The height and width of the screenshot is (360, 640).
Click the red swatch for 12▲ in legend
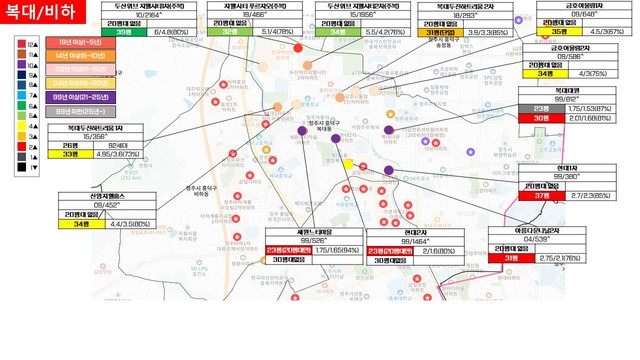pyautogui.click(x=22, y=44)
